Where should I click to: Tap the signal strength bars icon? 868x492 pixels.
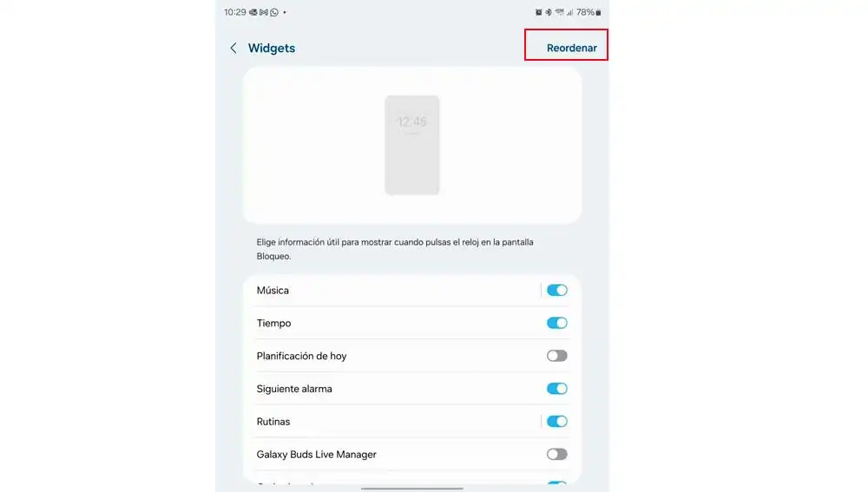(x=569, y=12)
